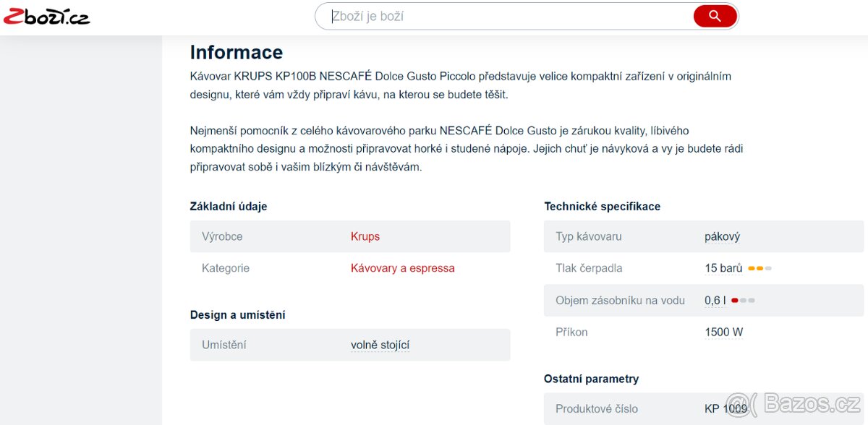Viewport: 868px width, 425px height.
Task: Select the 'Technické specifikace' section heading
Action: tap(602, 206)
